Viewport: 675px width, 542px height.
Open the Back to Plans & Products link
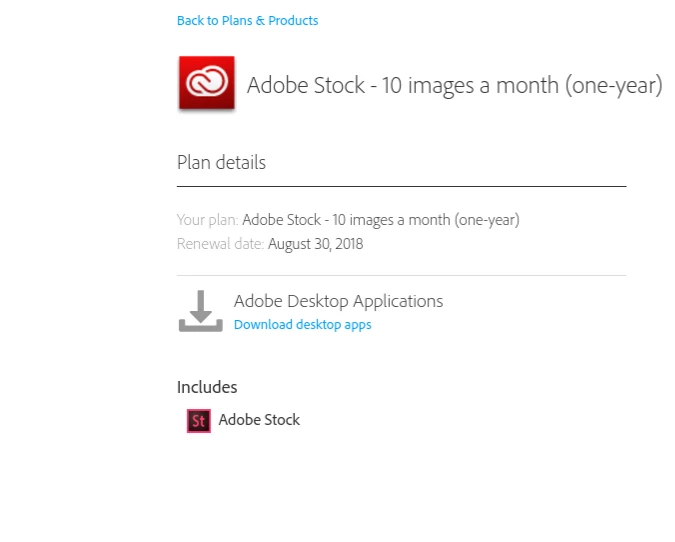247,20
